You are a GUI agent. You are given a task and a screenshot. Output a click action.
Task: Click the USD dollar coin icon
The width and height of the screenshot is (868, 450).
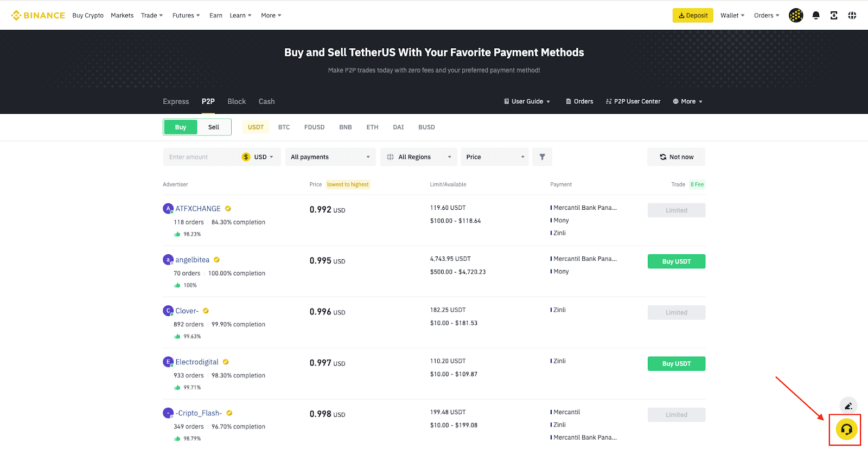pyautogui.click(x=246, y=157)
